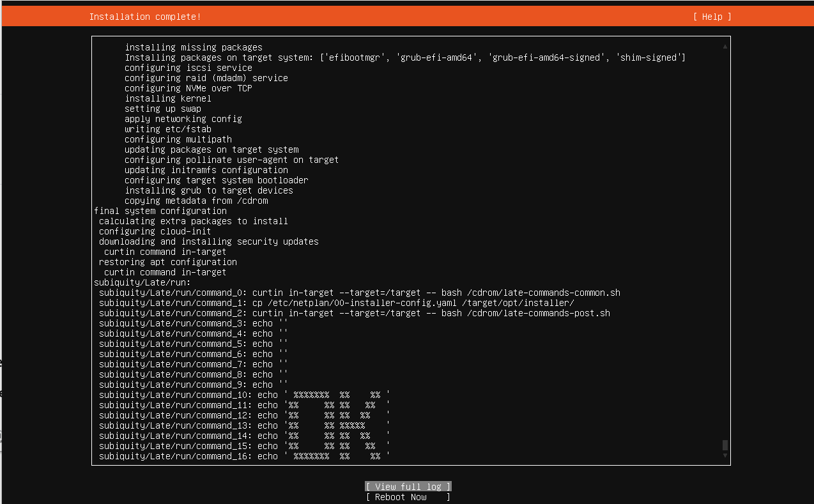Open the Help menu in the header

pyautogui.click(x=712, y=17)
